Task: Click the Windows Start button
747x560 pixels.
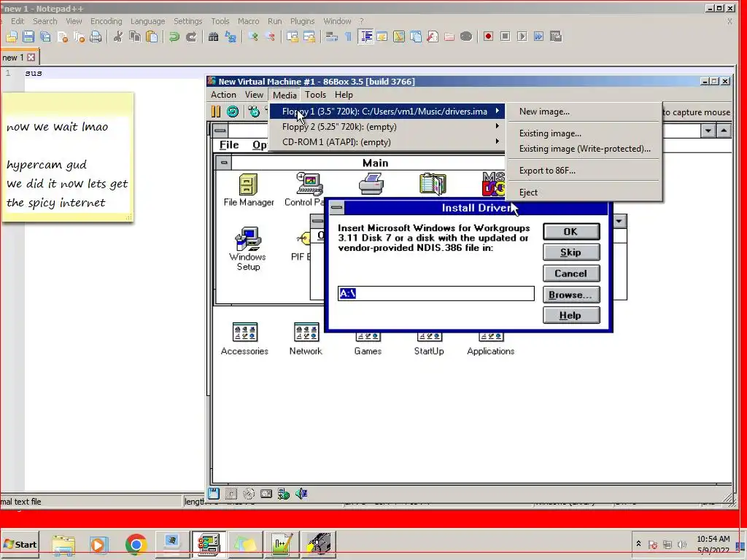Action: click(x=20, y=544)
